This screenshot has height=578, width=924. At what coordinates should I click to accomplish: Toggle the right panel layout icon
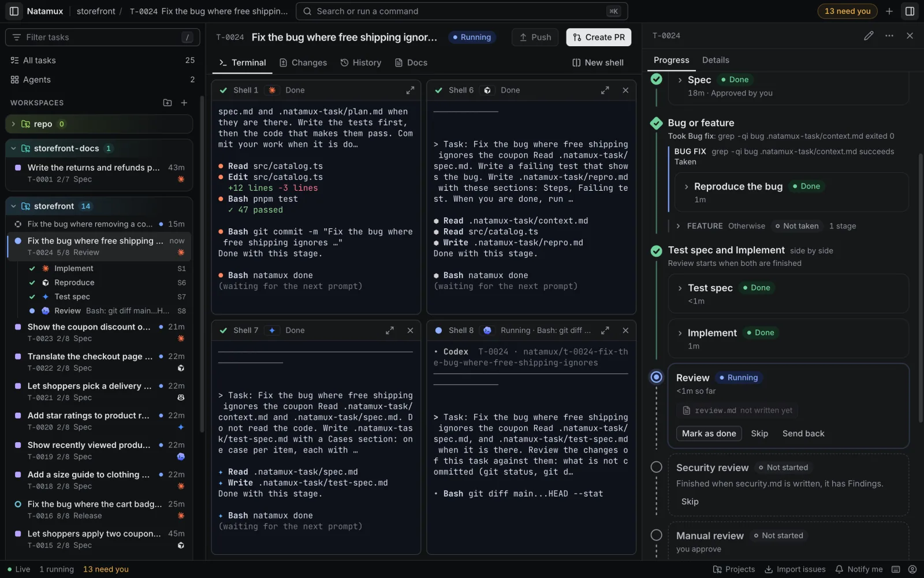point(910,11)
